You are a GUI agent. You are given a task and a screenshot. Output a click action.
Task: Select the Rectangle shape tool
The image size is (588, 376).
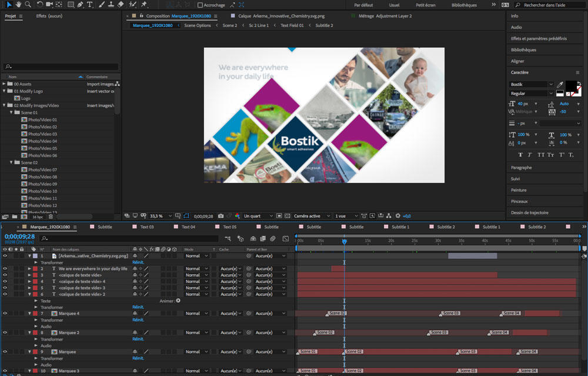71,5
